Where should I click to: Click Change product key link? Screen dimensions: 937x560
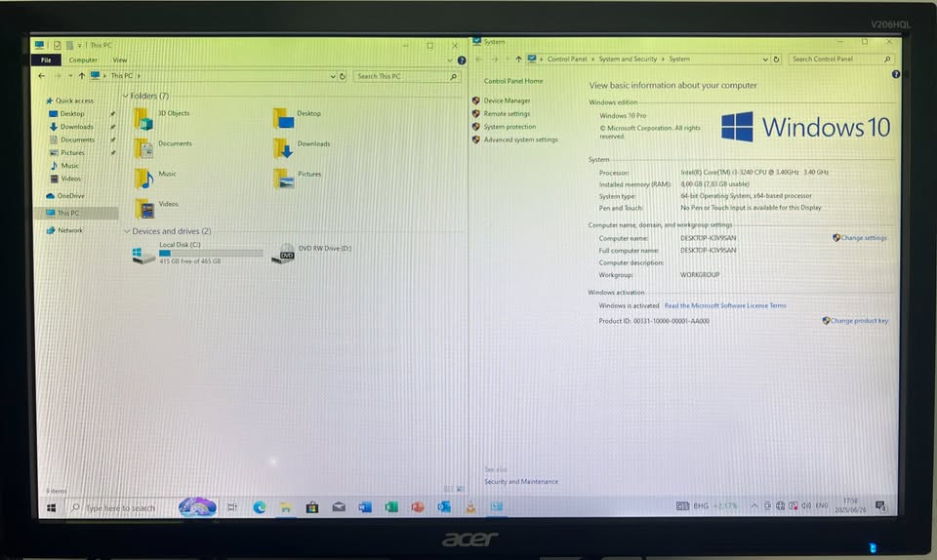click(859, 320)
